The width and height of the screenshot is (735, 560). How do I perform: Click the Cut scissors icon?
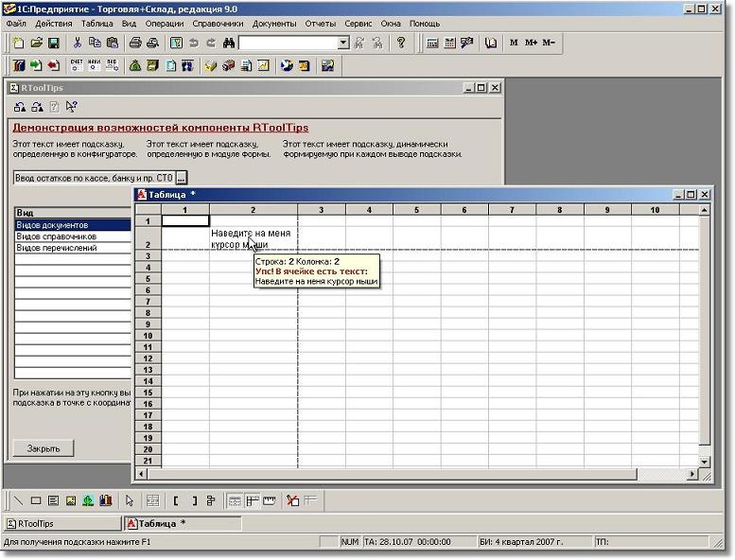78,43
